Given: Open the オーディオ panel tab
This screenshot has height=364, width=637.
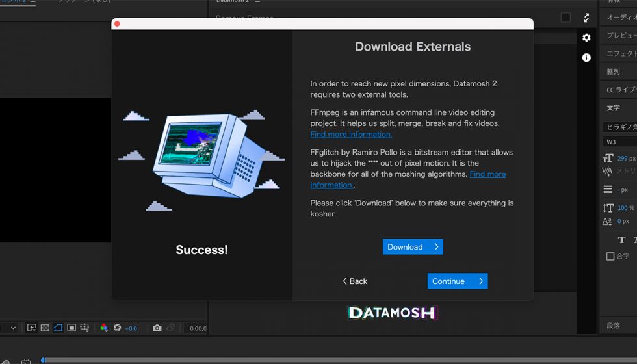Looking at the screenshot, I should click(x=621, y=18).
